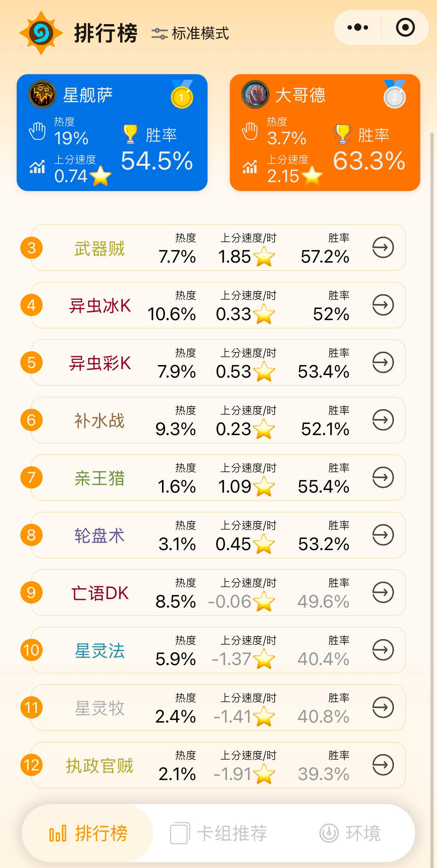The width and height of the screenshot is (437, 868).
Task: Open the 标准模式 mode filter
Action: (x=190, y=33)
